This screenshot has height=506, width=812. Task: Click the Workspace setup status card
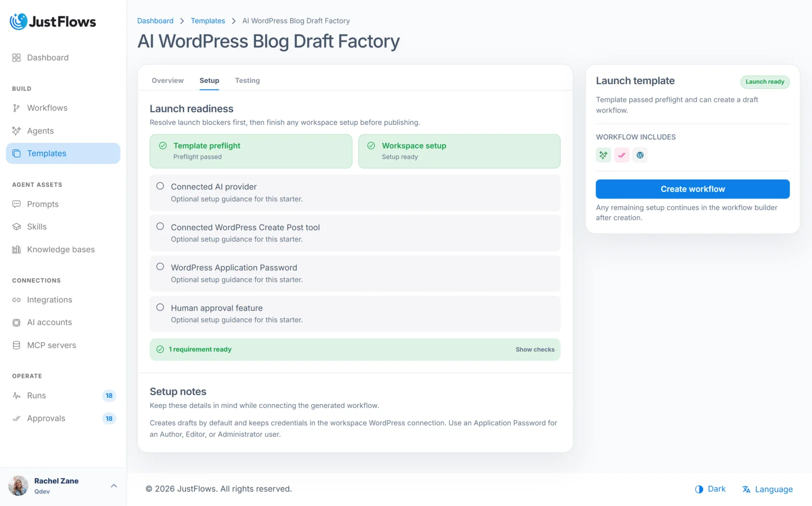click(x=459, y=151)
